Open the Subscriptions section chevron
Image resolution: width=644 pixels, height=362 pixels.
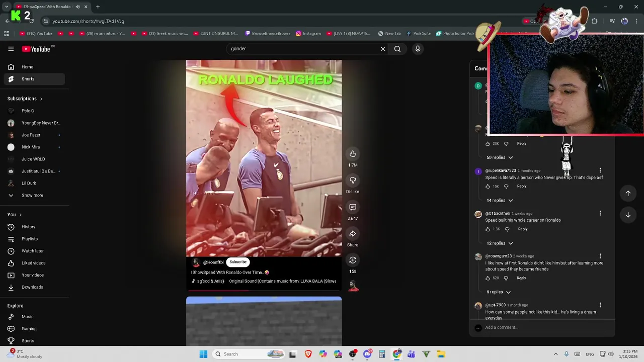click(41, 99)
